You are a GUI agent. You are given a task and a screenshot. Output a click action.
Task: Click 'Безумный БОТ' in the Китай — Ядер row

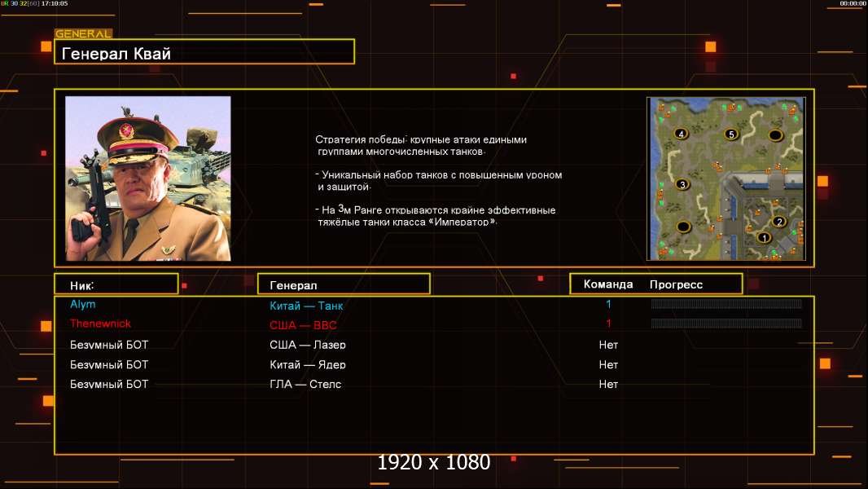click(x=109, y=364)
